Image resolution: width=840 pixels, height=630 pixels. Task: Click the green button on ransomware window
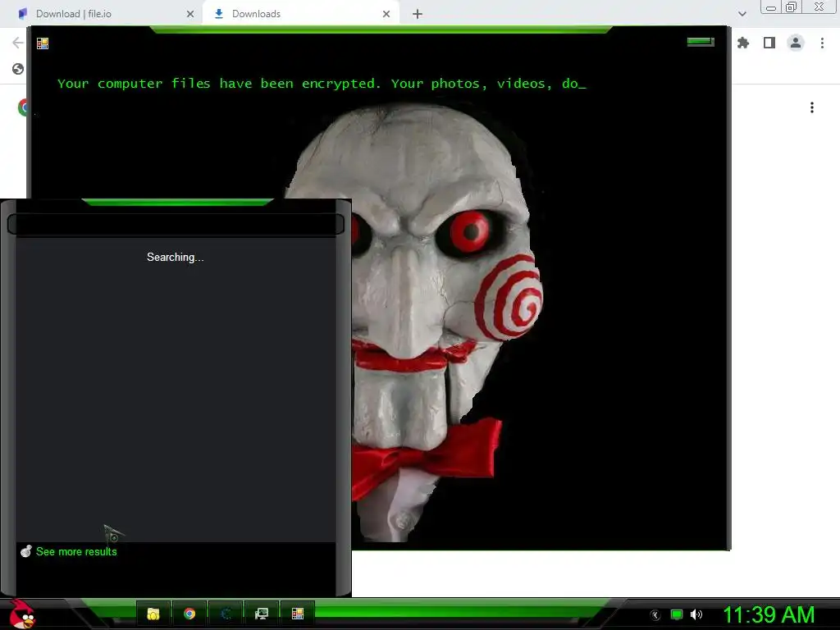[701, 42]
